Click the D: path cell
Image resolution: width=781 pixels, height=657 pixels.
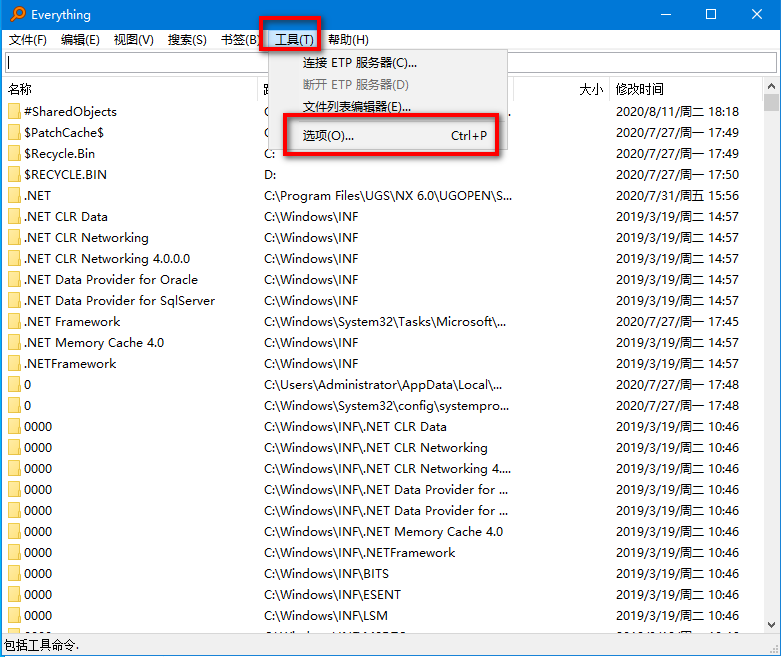(x=270, y=174)
